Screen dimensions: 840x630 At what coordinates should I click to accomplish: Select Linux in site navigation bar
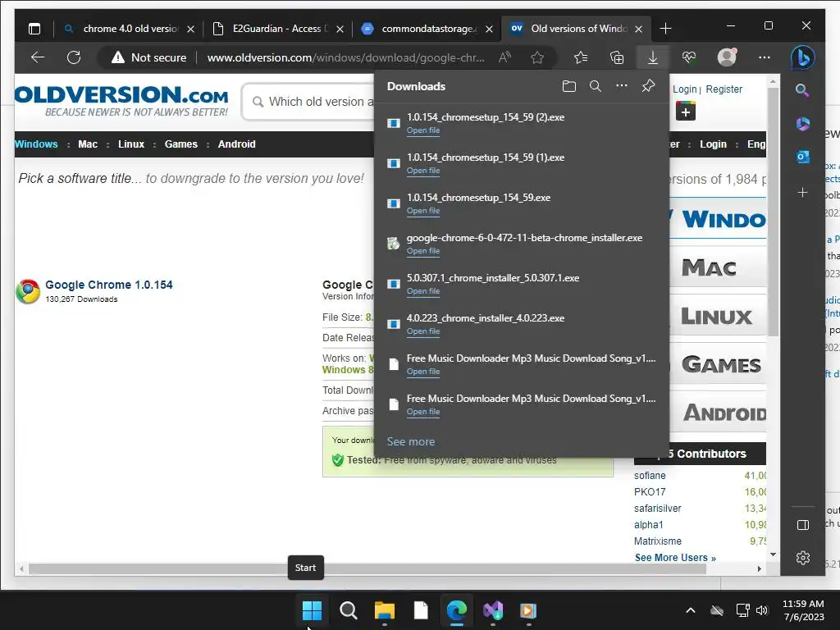[x=131, y=144]
